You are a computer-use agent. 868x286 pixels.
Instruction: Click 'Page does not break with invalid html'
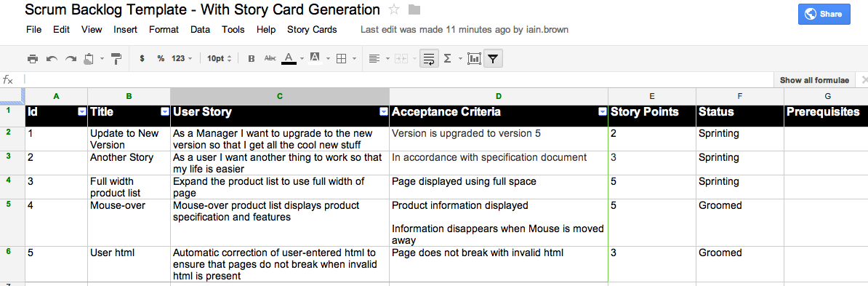pos(499,264)
